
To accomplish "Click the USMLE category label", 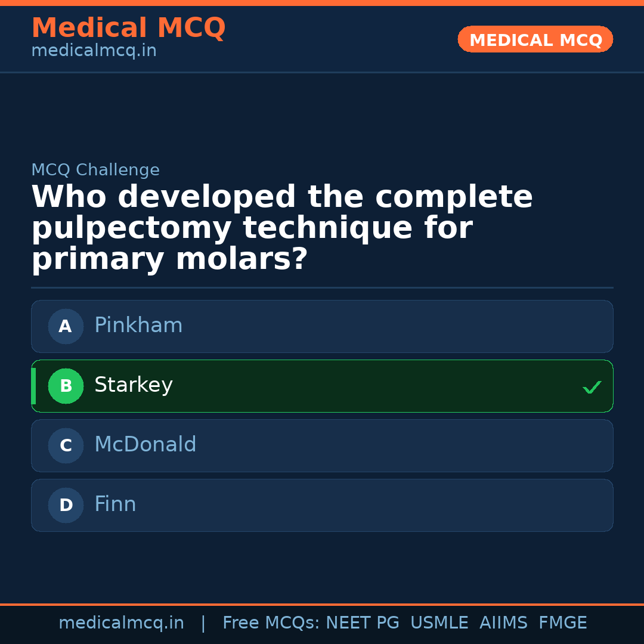I will click(439, 623).
